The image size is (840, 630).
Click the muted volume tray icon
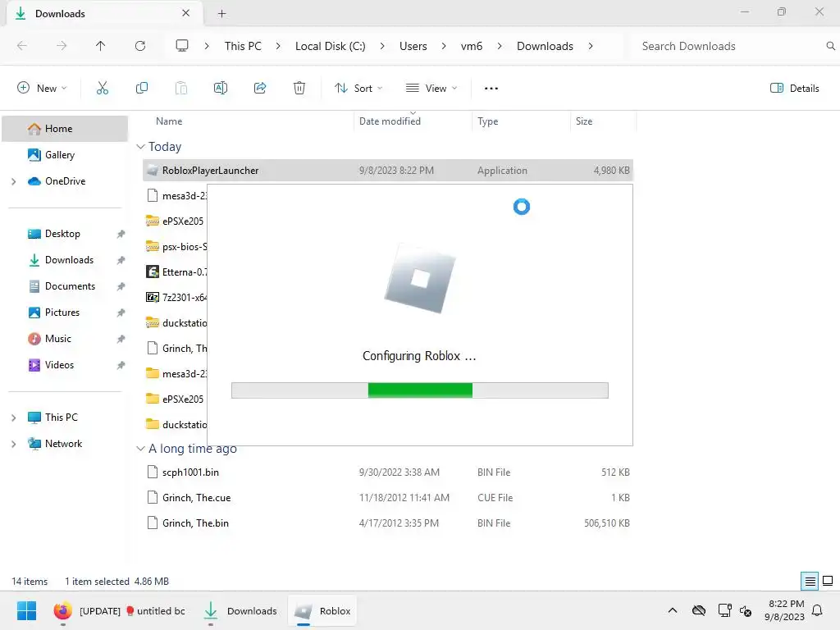[745, 610]
